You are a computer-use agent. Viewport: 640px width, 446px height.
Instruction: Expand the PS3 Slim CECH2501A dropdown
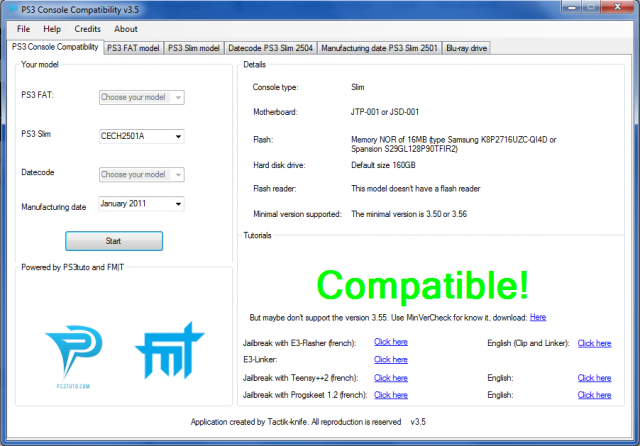point(142,136)
